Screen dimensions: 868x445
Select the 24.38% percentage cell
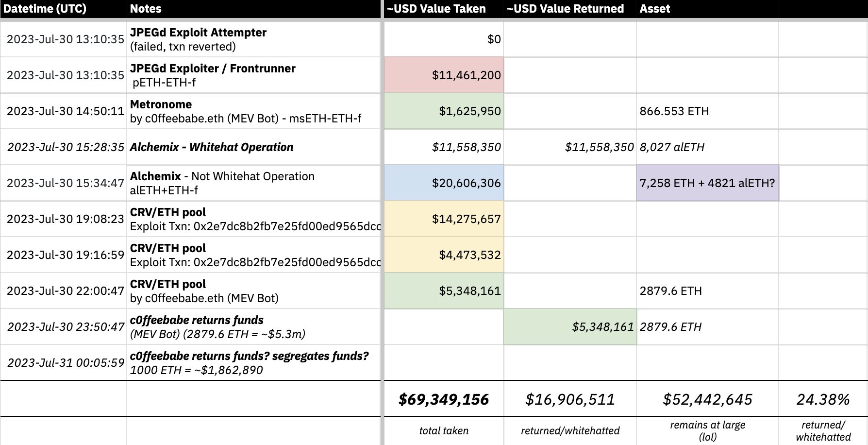pos(823,399)
